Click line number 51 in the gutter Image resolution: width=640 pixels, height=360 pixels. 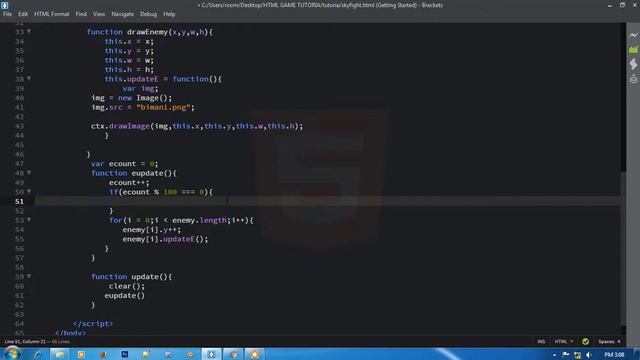pyautogui.click(x=19, y=201)
